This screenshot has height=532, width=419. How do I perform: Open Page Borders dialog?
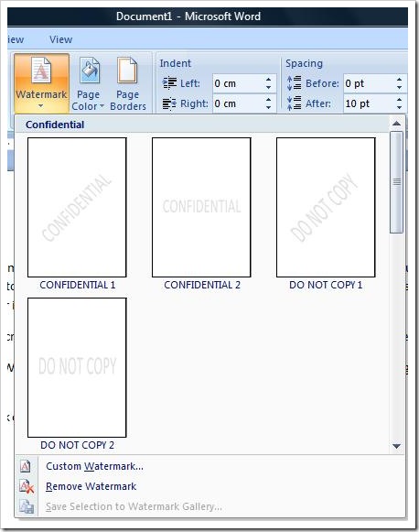128,83
